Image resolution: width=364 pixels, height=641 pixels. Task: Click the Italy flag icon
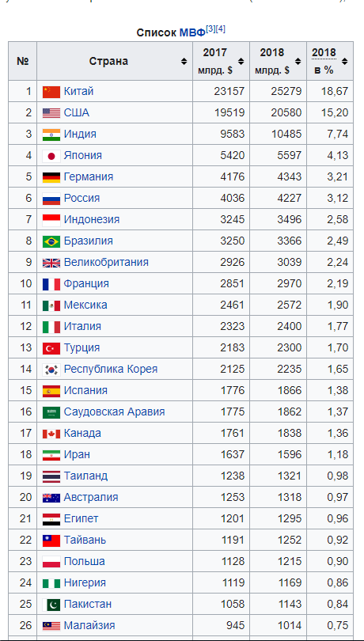click(51, 327)
